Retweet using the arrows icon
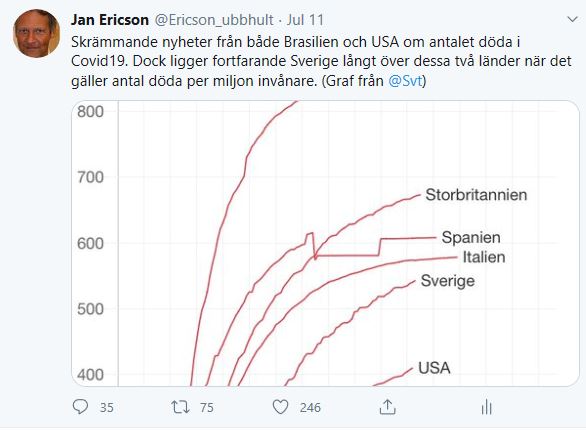The height and width of the screenshot is (430, 586). (180, 407)
